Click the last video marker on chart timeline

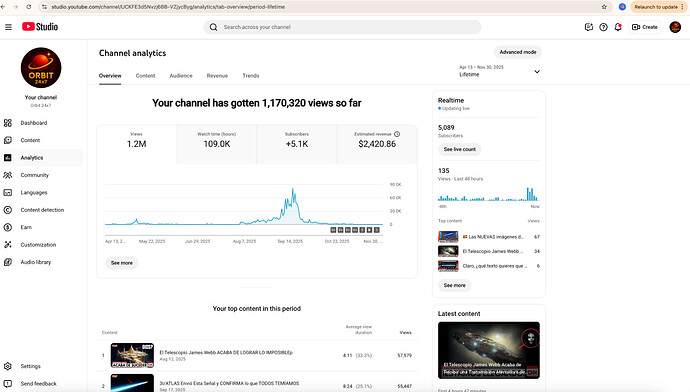[x=377, y=230]
